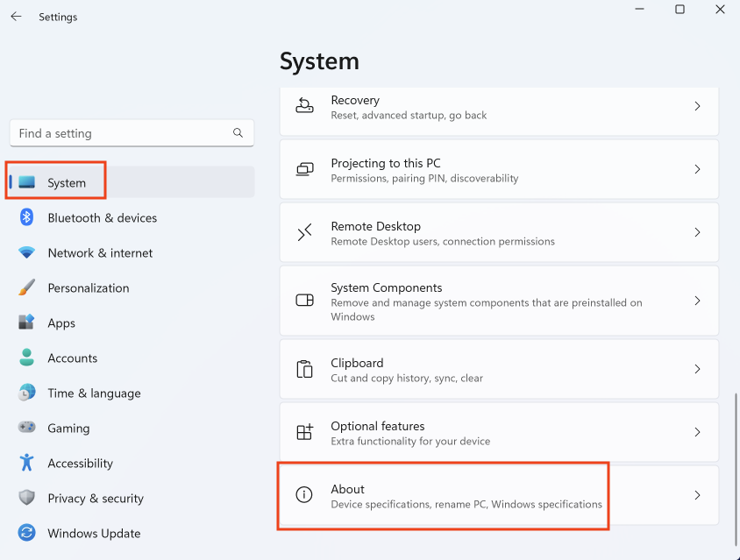The height and width of the screenshot is (560, 740).
Task: Open Accounts settings
Action: [132, 358]
